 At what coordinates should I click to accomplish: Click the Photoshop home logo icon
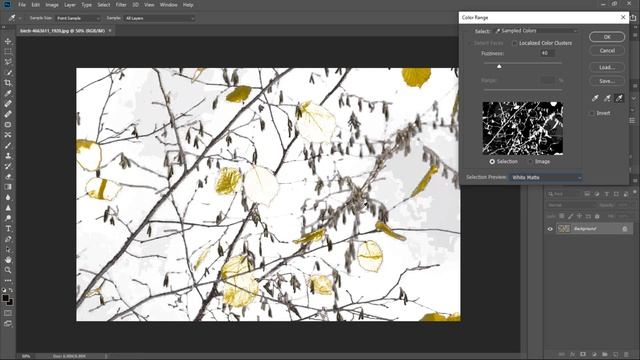click(7, 5)
